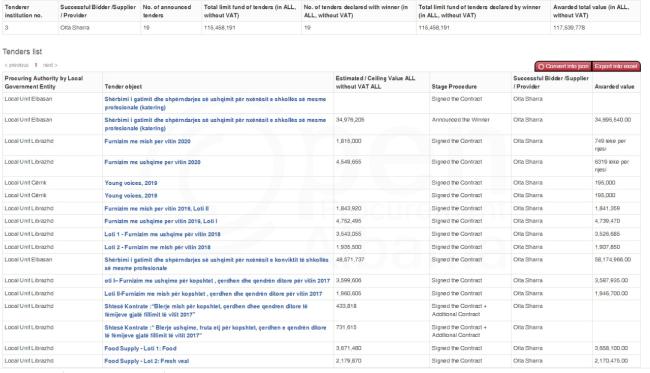Click awarded value 749 leke per njesi
The height and width of the screenshot is (373, 650).
[x=611, y=145]
